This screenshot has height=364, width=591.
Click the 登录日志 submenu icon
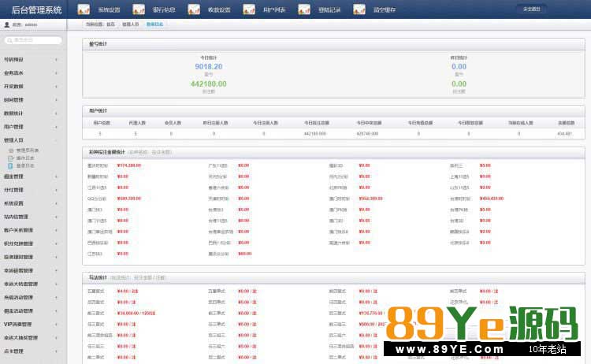11,165
